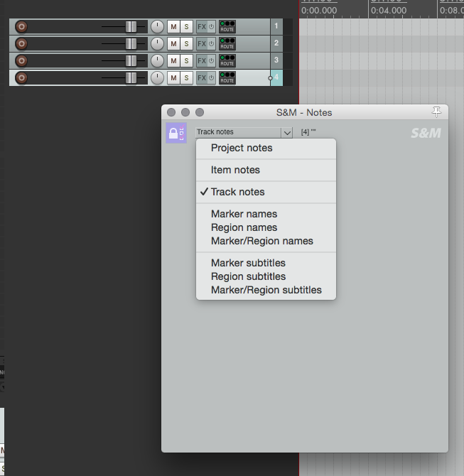Open routing for track 4
Image resolution: width=464 pixels, height=476 pixels.
(227, 77)
